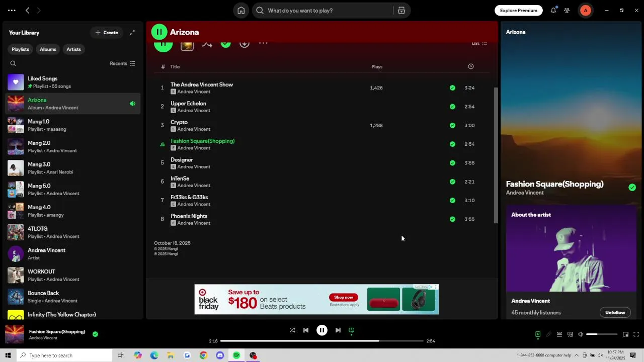Open Friend Activity icon
Screen dimensions: 644x362
click(567, 11)
